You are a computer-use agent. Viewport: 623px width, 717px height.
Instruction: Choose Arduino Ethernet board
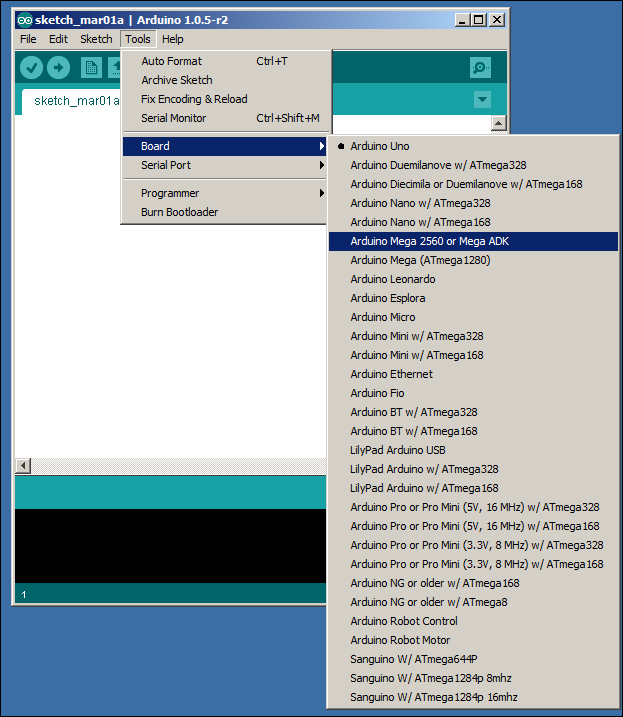[x=473, y=374]
